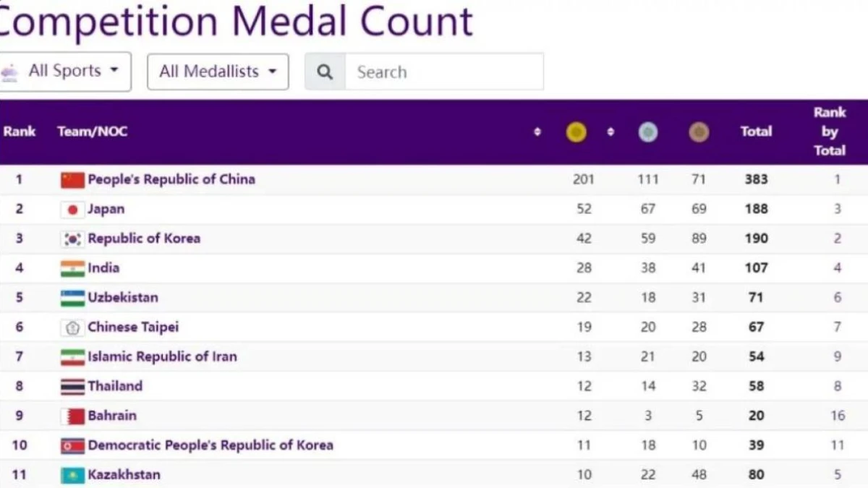The image size is (868, 488).
Task: Toggle sort arrows beside silver medal
Action: pyautogui.click(x=610, y=132)
